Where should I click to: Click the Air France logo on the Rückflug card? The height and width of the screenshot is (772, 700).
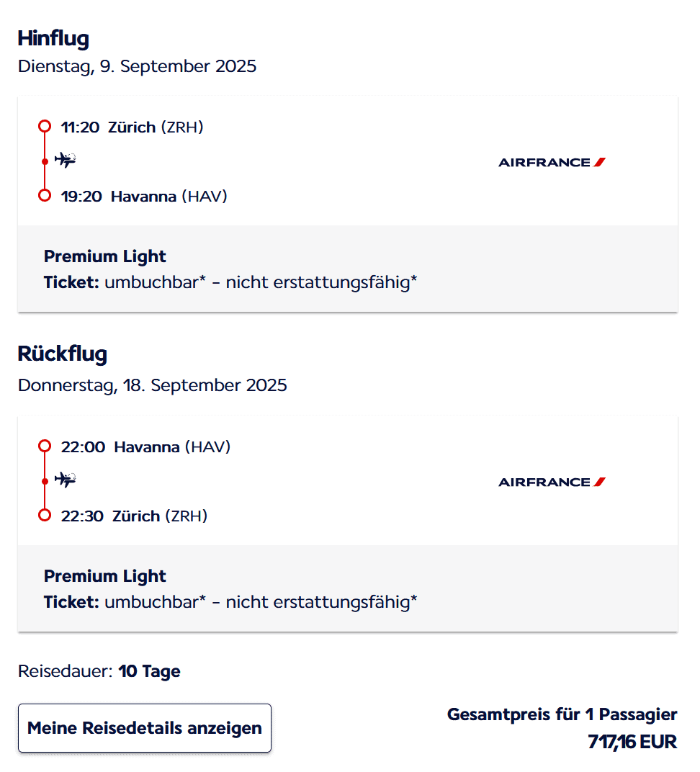(x=552, y=482)
